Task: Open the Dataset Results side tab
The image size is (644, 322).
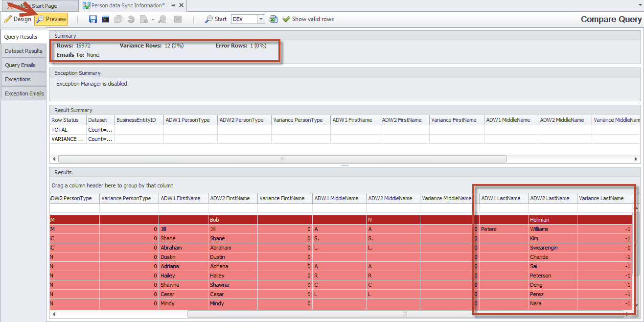Action: pyautogui.click(x=23, y=51)
